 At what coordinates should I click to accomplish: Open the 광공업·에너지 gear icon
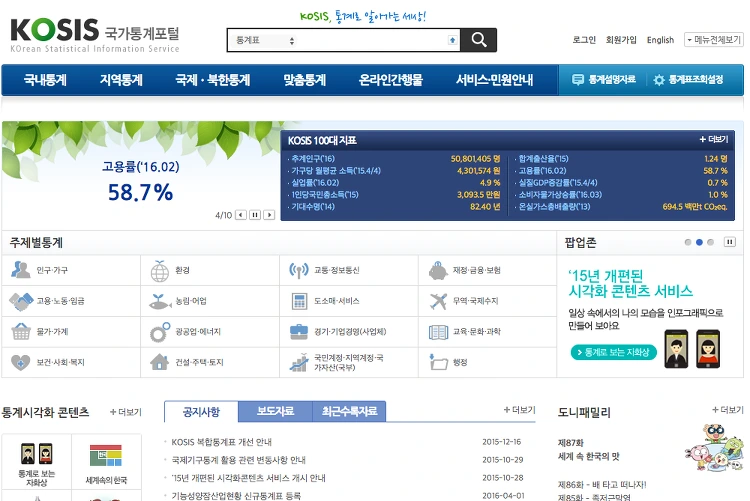tap(160, 332)
